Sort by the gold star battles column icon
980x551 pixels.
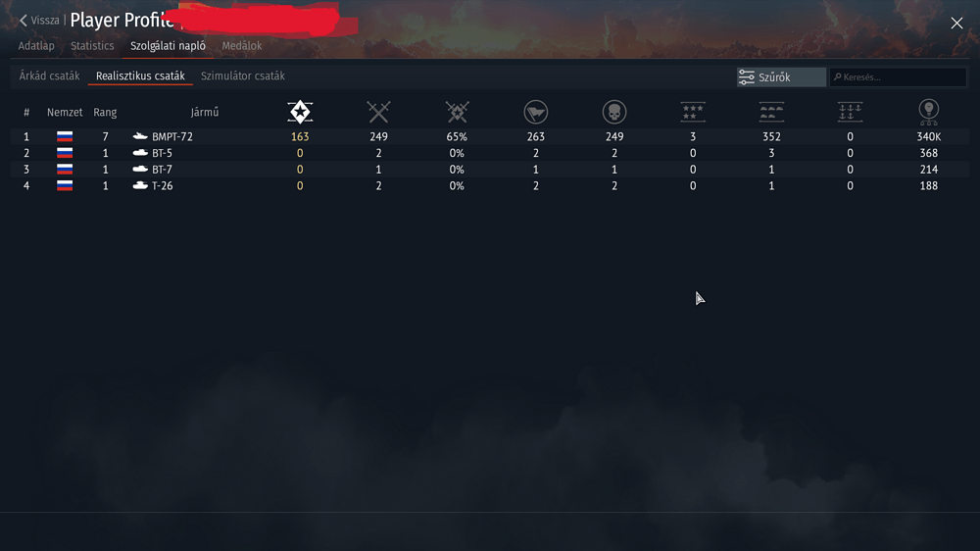[x=300, y=112]
